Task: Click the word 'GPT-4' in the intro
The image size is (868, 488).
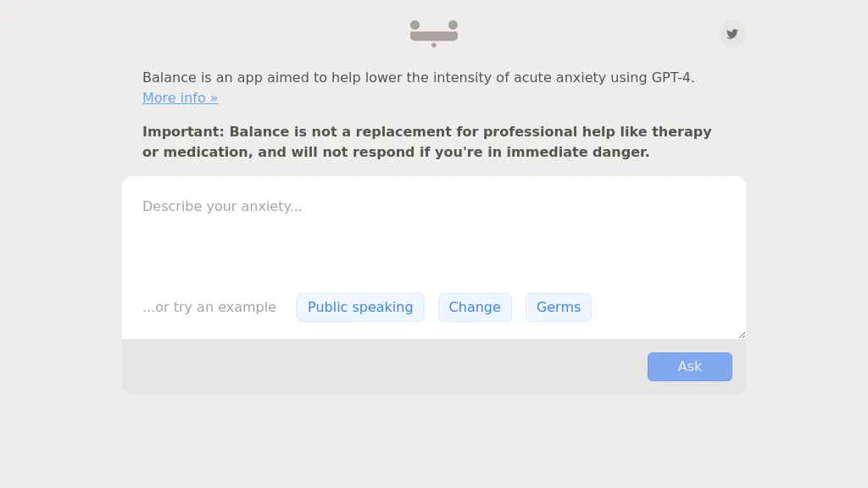Action: [x=672, y=78]
